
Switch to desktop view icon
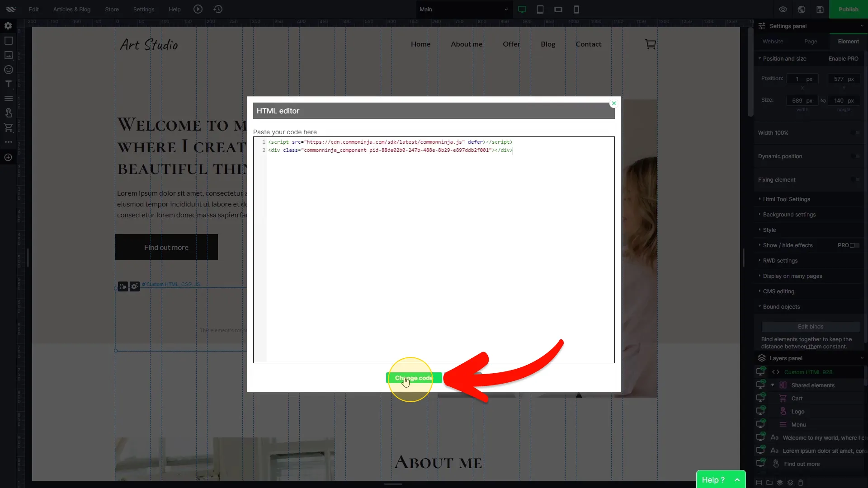522,9
